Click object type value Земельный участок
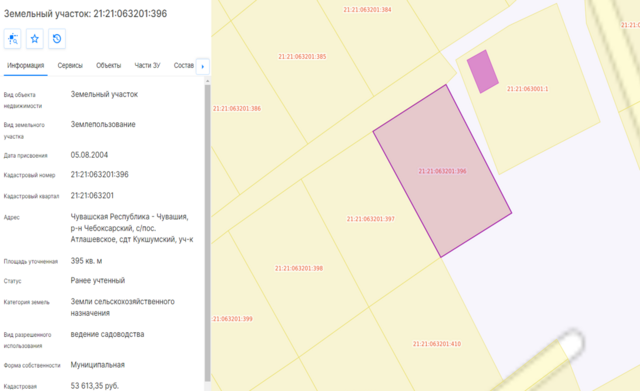This screenshot has width=640, height=391. point(104,94)
